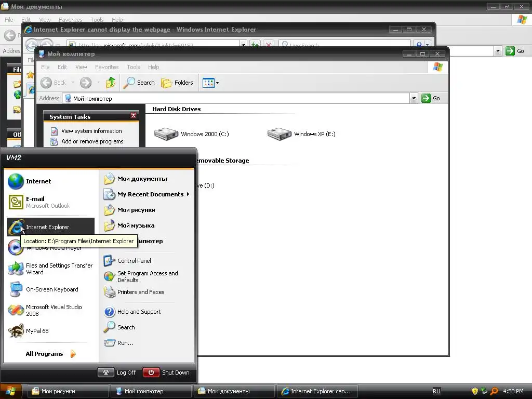Image resolution: width=532 pixels, height=399 pixels.
Task: Open Favorites menu in Мой компютер
Action: (x=107, y=67)
